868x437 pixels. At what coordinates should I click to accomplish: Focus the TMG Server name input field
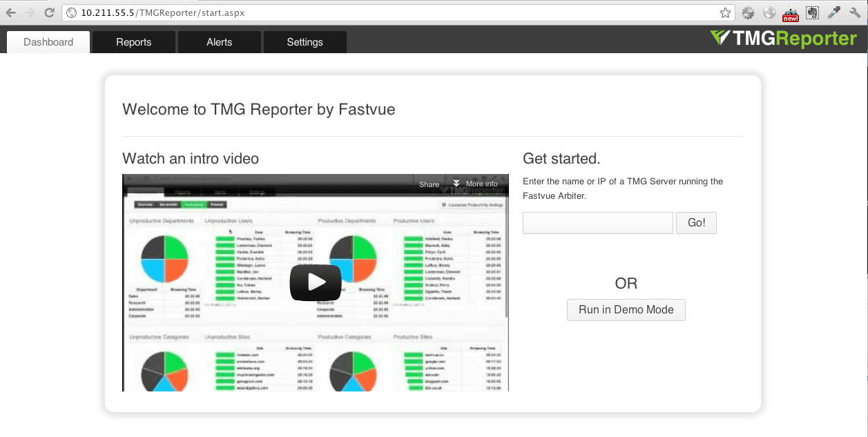pyautogui.click(x=598, y=223)
